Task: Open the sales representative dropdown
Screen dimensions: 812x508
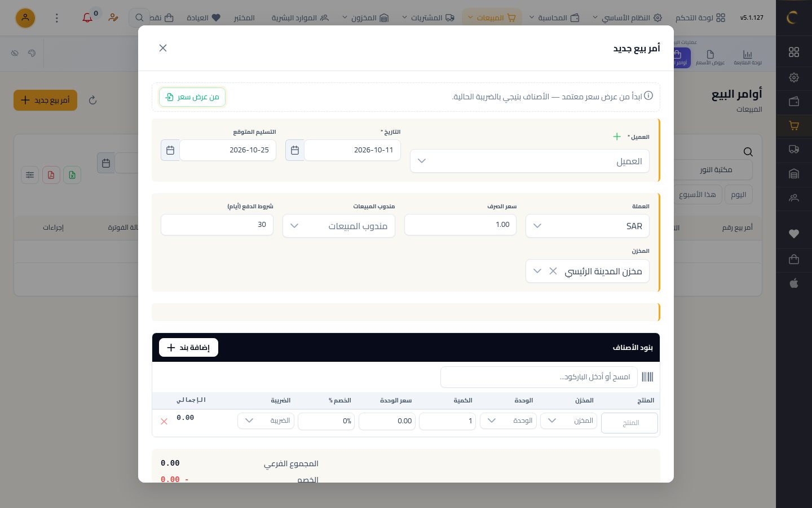Action: 339,226
